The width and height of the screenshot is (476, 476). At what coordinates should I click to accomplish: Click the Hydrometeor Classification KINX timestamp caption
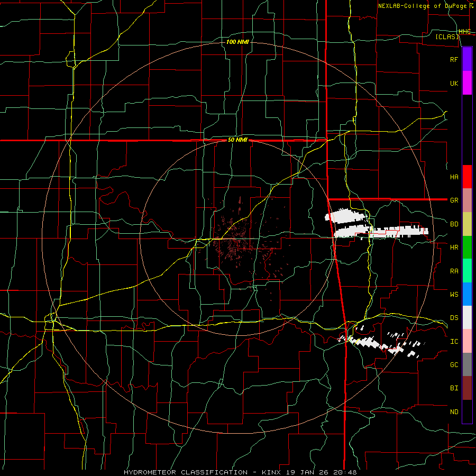(x=240, y=472)
